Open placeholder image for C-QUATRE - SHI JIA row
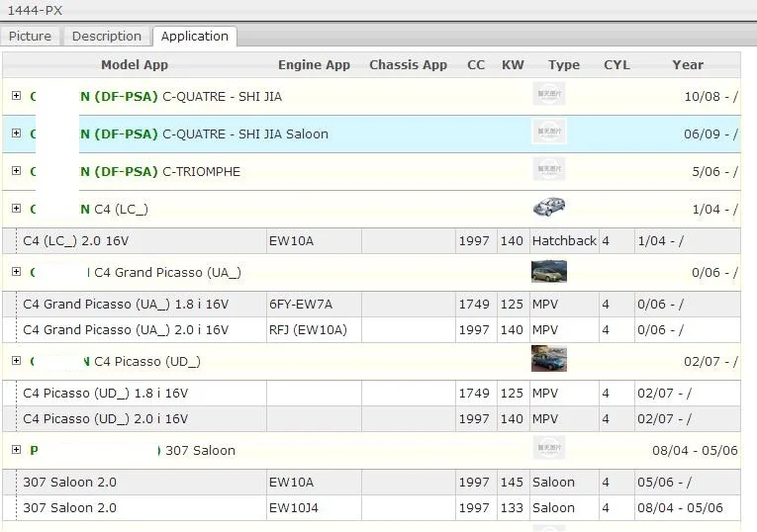The height and width of the screenshot is (532, 757). (x=549, y=94)
